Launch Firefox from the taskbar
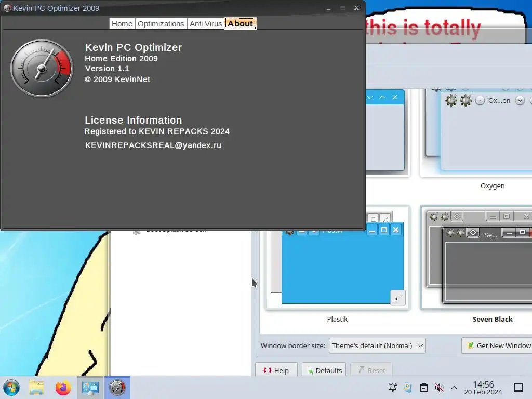Image resolution: width=532 pixels, height=399 pixels. click(63, 388)
